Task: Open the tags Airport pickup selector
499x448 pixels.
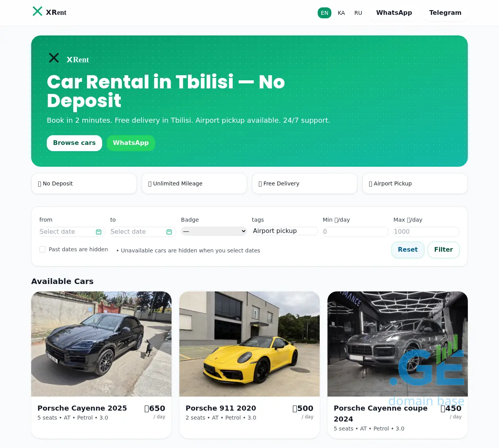Action: point(285,231)
